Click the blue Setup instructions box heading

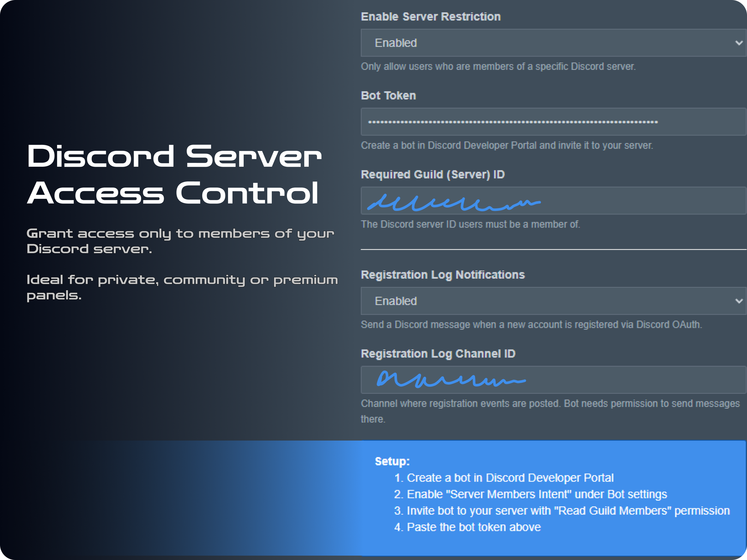click(392, 461)
